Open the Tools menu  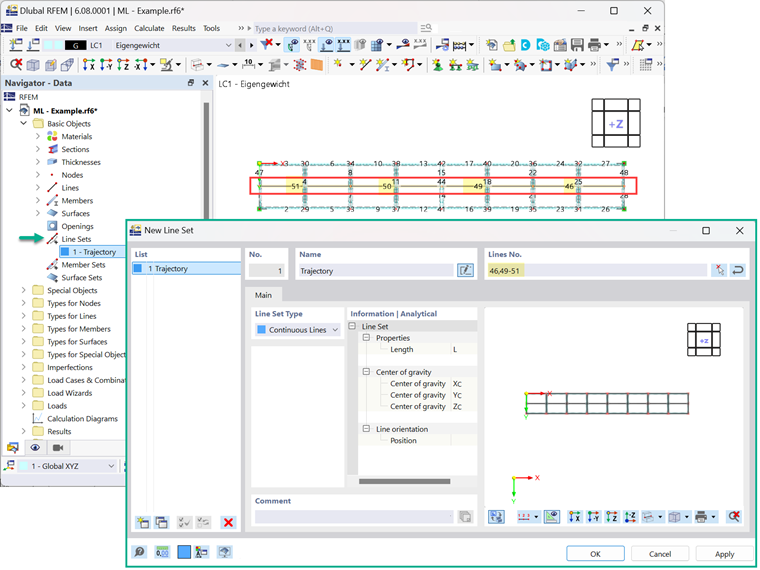pos(211,28)
